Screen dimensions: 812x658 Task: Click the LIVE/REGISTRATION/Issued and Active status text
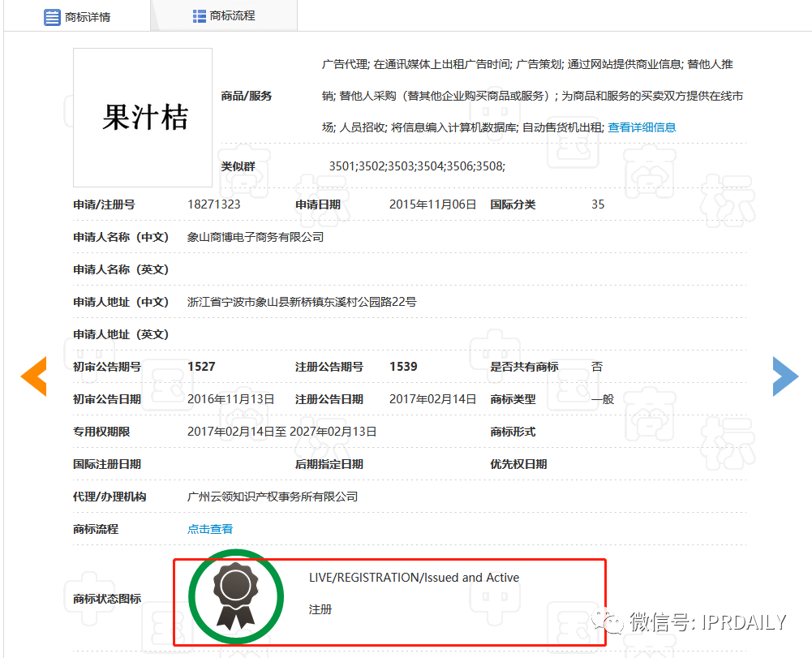414,578
